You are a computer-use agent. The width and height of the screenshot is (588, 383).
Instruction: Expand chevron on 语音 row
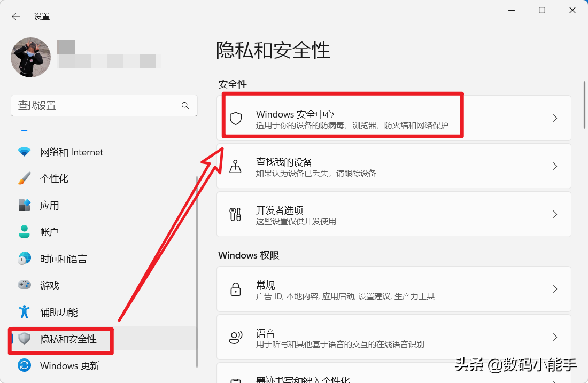555,337
